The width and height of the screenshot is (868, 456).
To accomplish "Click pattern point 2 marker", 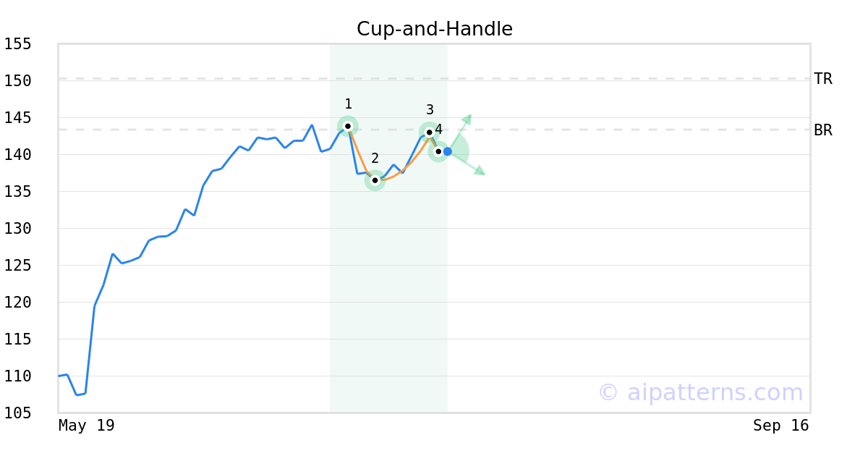I will (x=375, y=180).
